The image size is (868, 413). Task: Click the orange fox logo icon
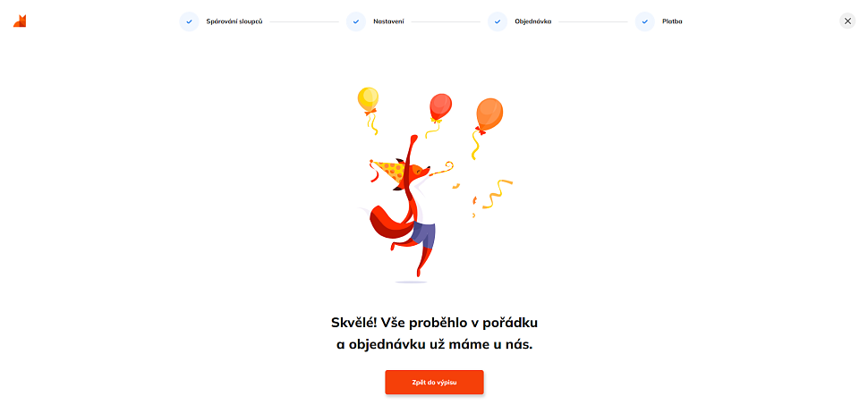coord(20,21)
